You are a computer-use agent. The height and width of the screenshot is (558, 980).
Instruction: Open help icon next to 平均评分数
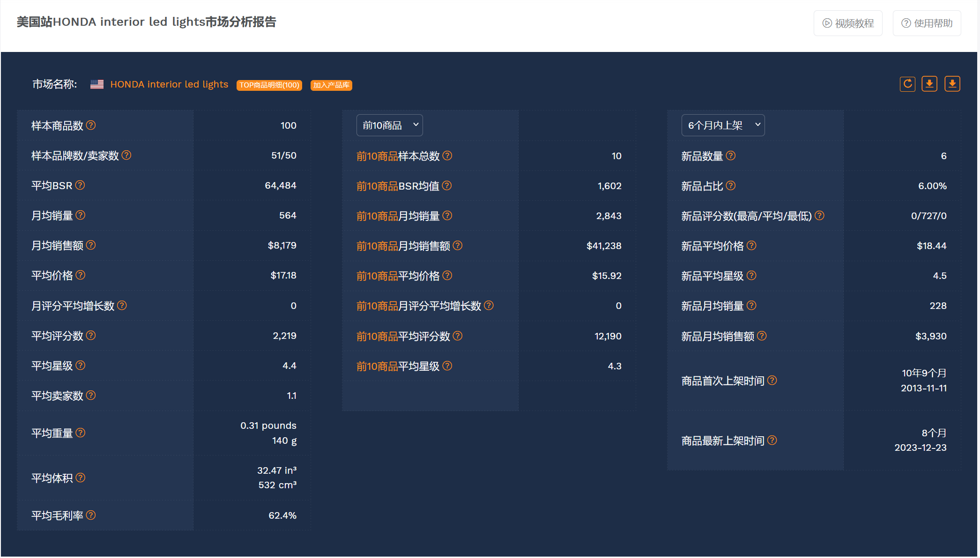(91, 336)
